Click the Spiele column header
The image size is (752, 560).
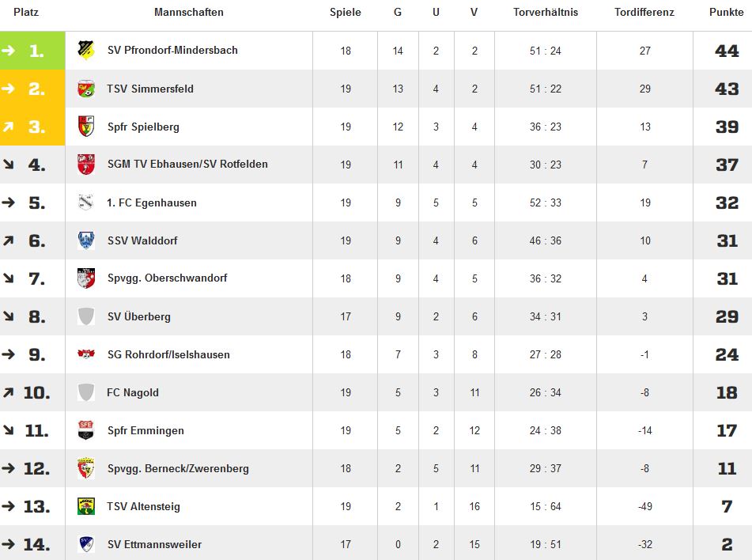[x=346, y=13]
